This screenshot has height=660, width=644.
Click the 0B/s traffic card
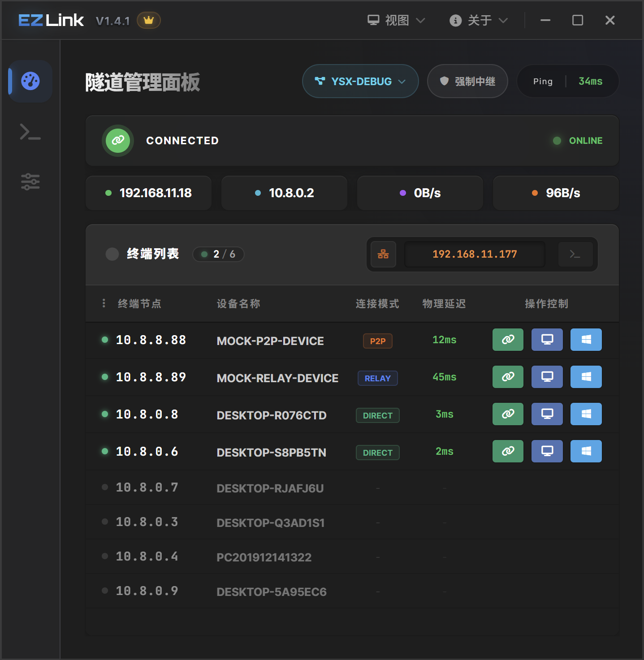tap(420, 193)
